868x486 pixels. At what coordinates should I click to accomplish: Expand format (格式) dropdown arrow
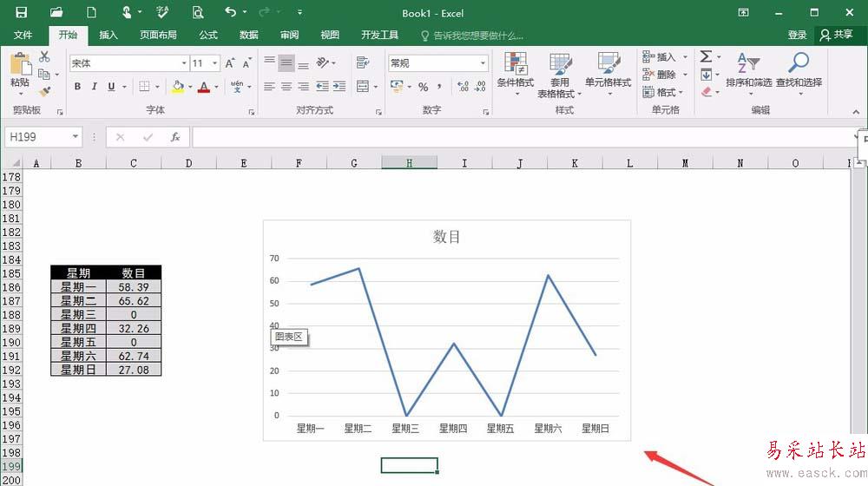tap(681, 93)
